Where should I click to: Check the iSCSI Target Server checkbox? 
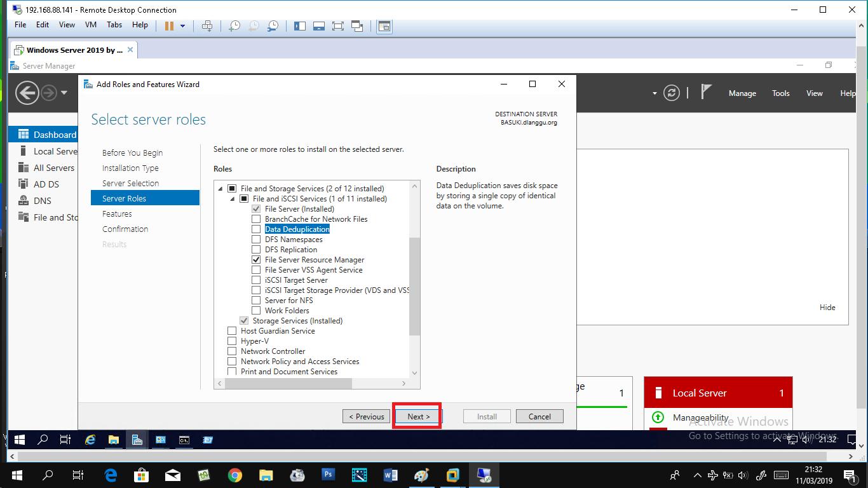[x=256, y=280]
